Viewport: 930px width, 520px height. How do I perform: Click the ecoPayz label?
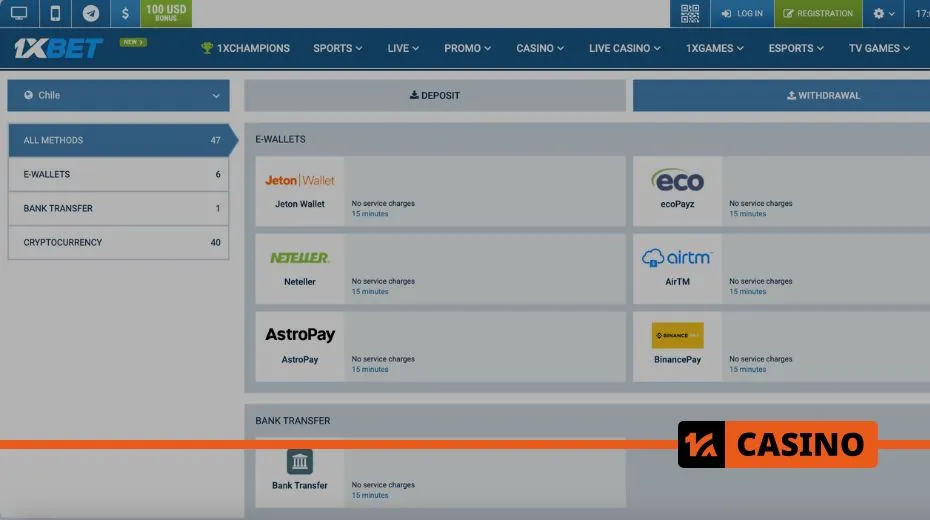[x=677, y=204]
